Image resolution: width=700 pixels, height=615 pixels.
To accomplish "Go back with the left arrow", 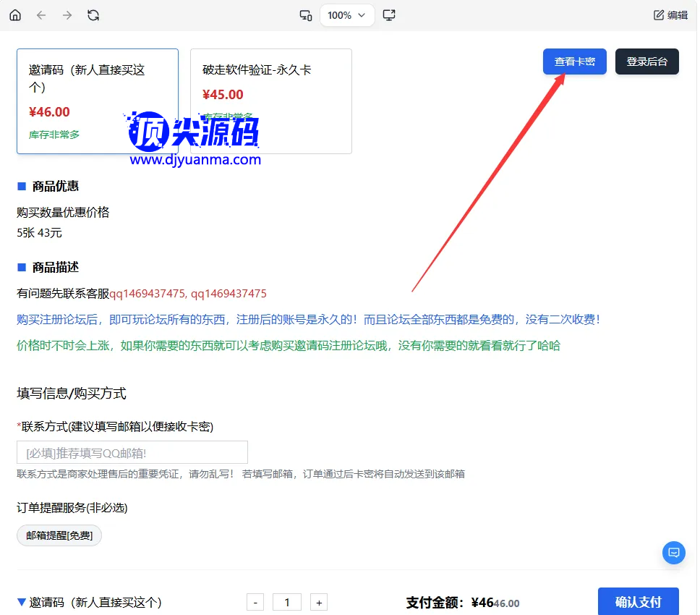I will click(41, 15).
